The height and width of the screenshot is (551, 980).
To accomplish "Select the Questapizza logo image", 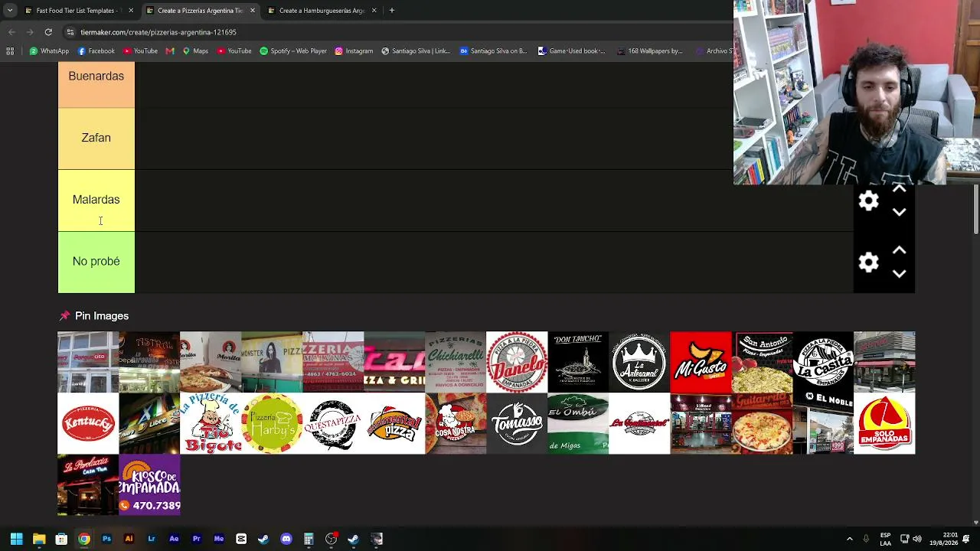I will coord(333,423).
